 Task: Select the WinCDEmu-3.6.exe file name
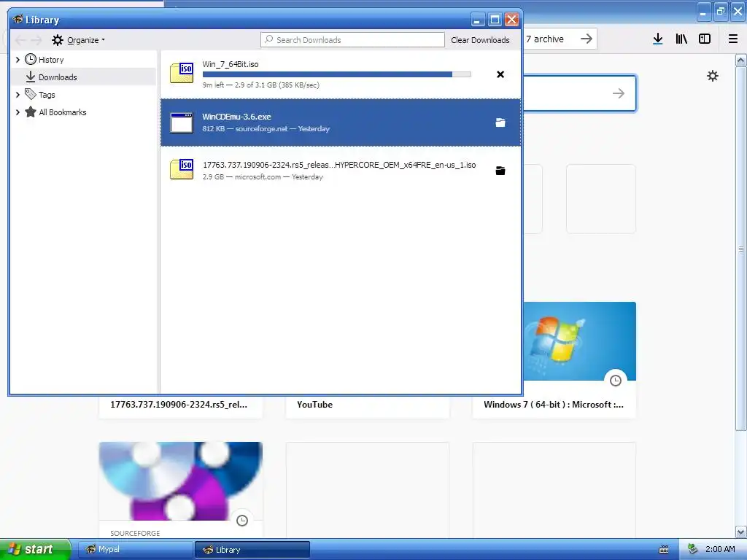click(x=237, y=117)
